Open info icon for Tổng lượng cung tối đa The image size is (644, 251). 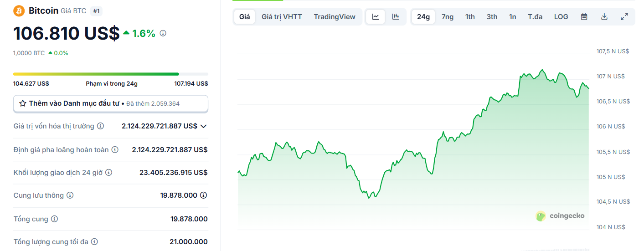click(94, 242)
